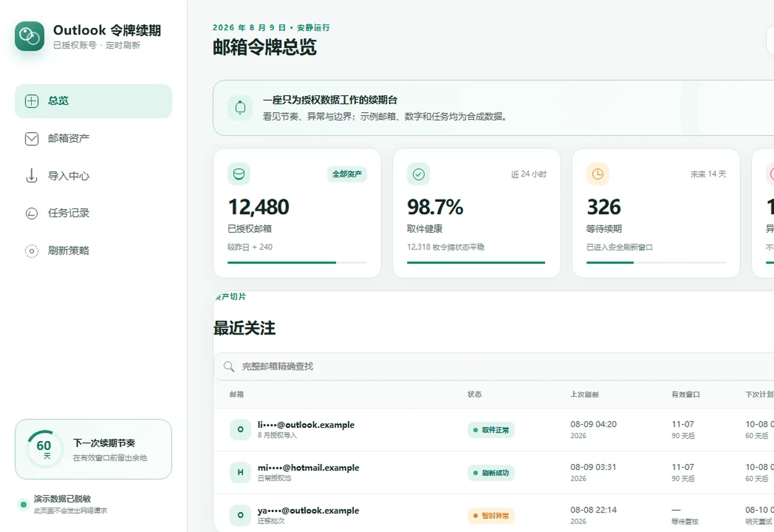Image resolution: width=774 pixels, height=532 pixels.
Task: Click the clock icon on 等待续期 card
Action: tap(598, 174)
